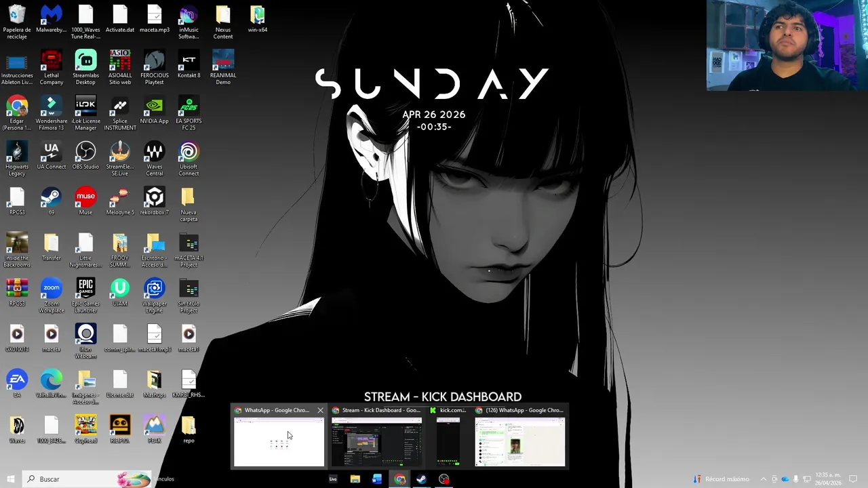This screenshot has height=488, width=868.
Task: Launch Epic Games Launcher
Action: click(85, 294)
